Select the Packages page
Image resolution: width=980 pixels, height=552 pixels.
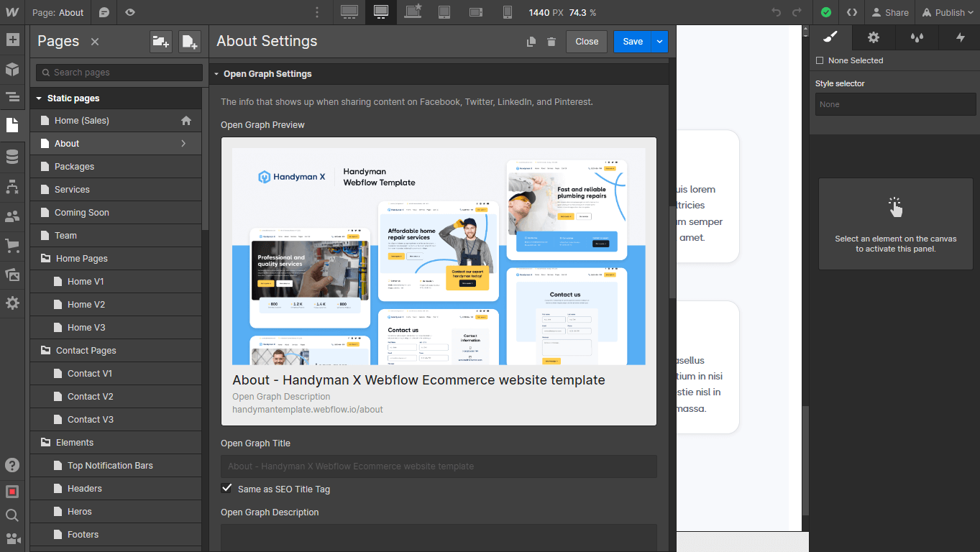click(116, 167)
